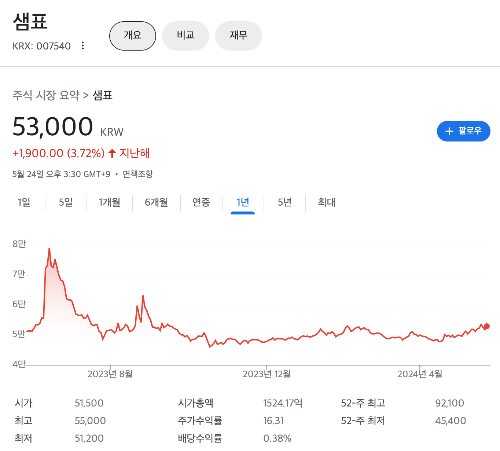Image resolution: width=500 pixels, height=451 pixels.
Task: Click the 2023년 8월 axis label
Action: [110, 374]
